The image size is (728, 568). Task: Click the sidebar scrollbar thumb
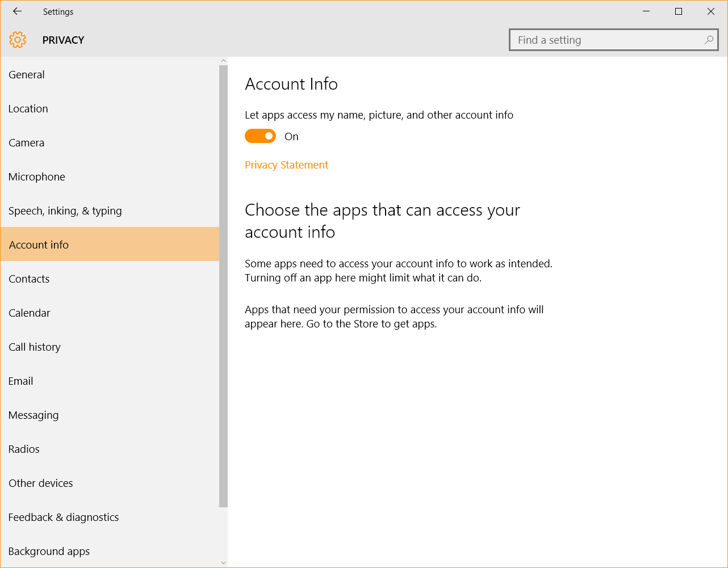[x=223, y=286]
